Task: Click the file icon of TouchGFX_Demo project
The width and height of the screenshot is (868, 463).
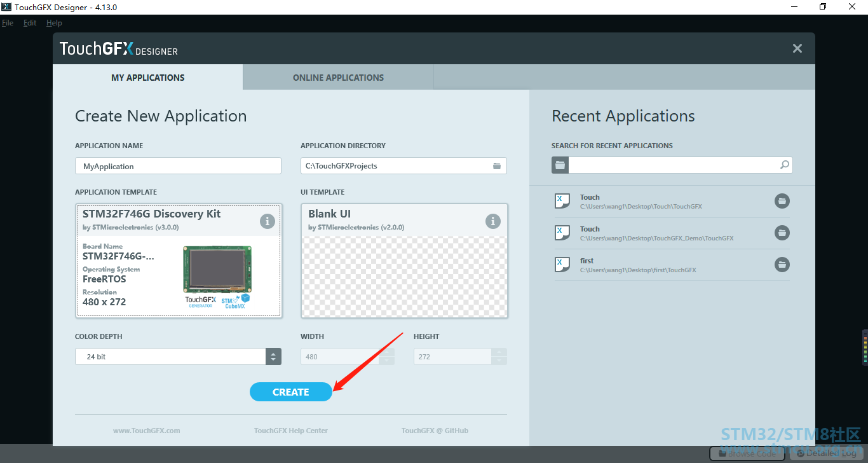Action: tap(562, 233)
